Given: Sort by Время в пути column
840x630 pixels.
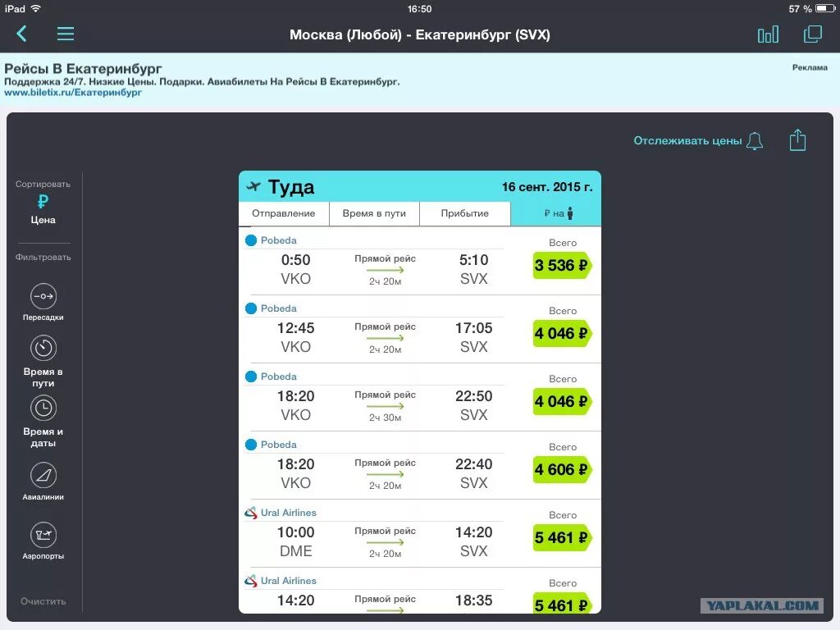Looking at the screenshot, I should point(374,213).
